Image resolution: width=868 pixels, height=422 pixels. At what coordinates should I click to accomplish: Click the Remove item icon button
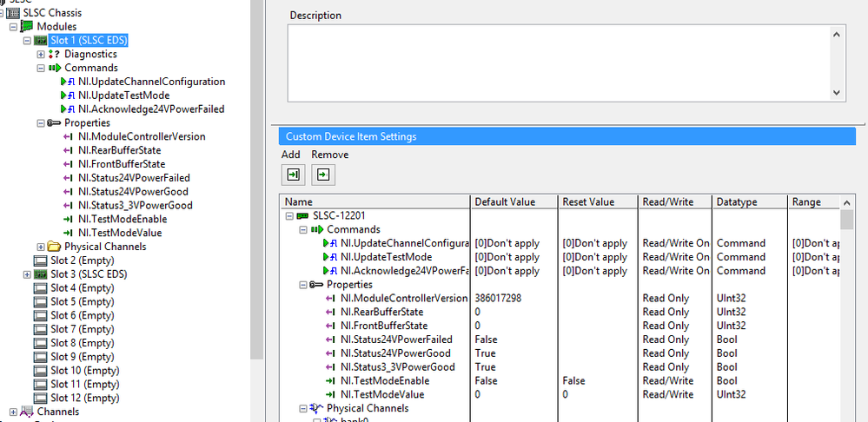(x=323, y=175)
